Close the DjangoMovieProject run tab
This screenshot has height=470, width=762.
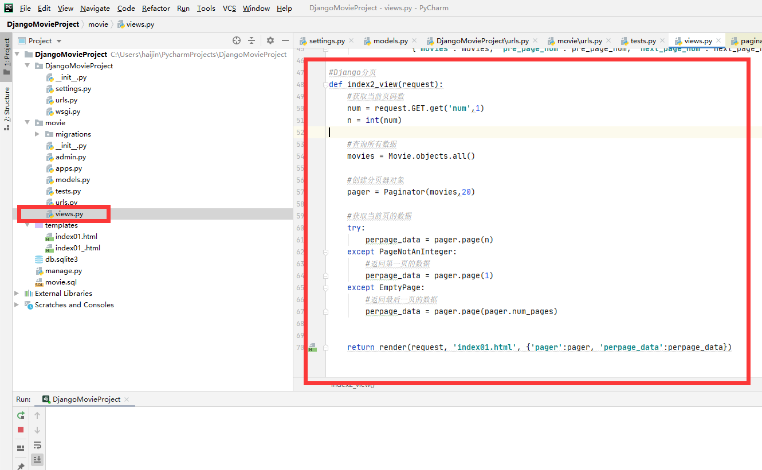pyautogui.click(x=127, y=399)
